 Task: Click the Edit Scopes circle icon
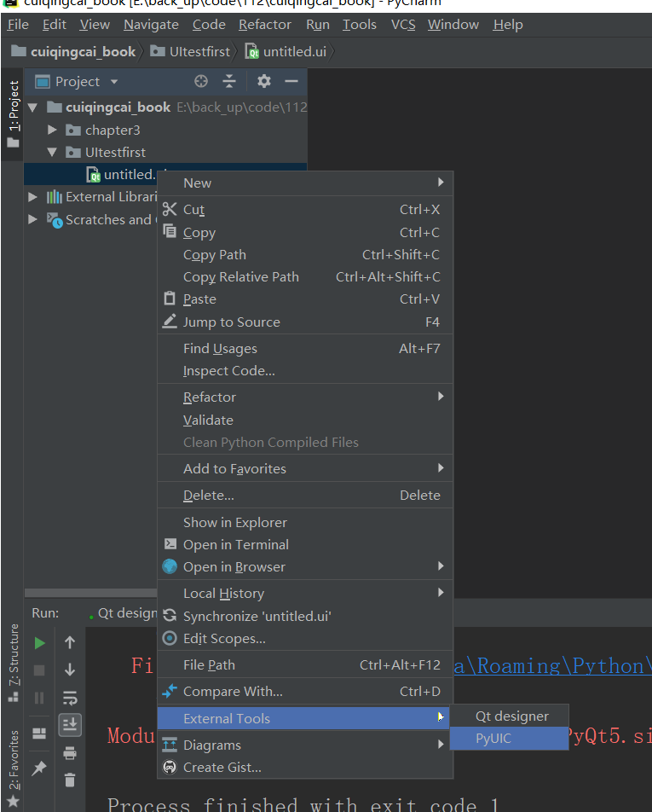tap(170, 638)
